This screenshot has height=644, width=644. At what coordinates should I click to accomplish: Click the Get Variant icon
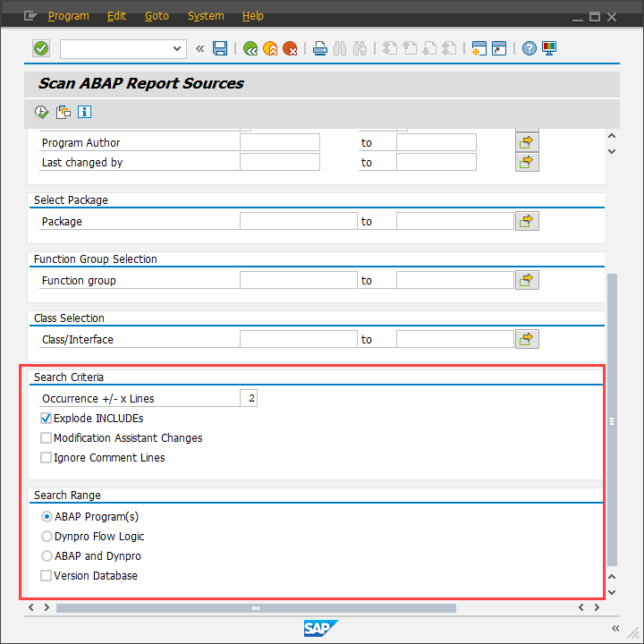click(64, 112)
